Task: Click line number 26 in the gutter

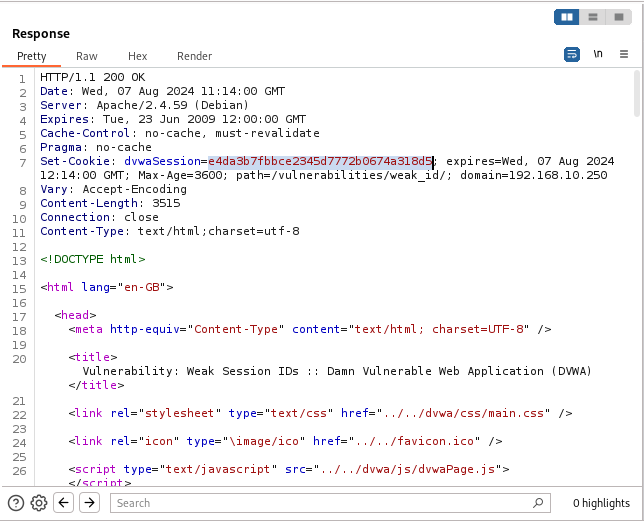Action: [x=19, y=471]
